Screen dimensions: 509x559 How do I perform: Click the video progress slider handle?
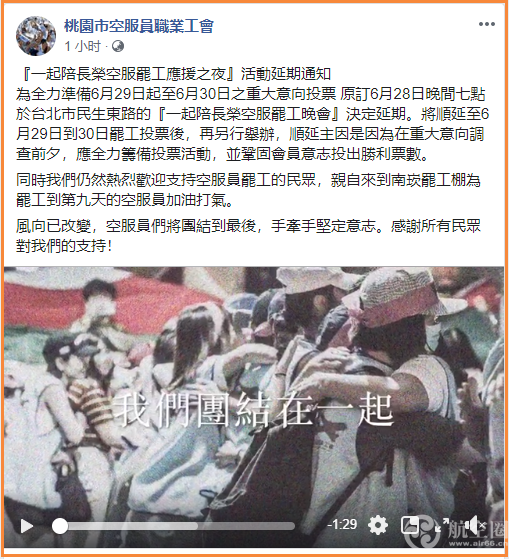60,526
